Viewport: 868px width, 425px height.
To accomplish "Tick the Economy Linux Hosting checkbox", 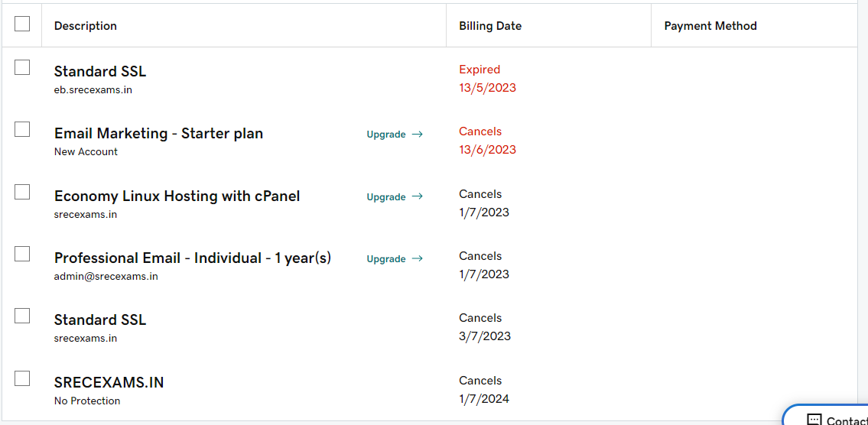I will [22, 192].
